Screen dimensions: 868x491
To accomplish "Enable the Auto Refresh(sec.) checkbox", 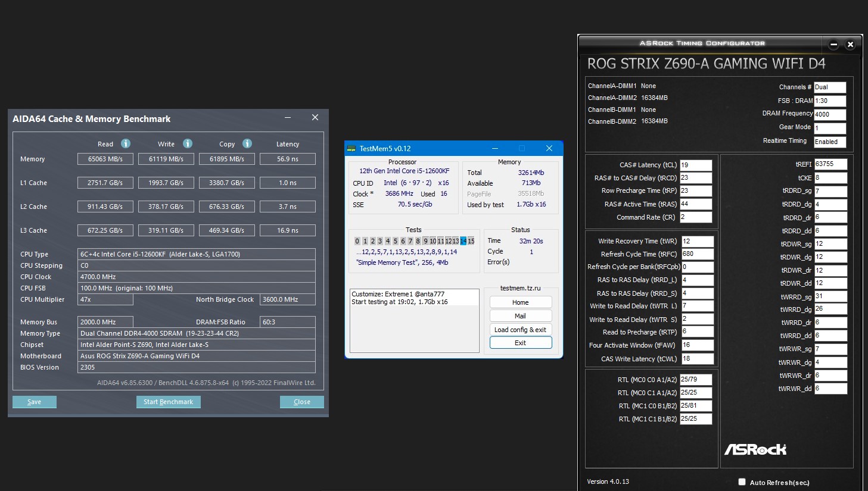I will tap(742, 482).
